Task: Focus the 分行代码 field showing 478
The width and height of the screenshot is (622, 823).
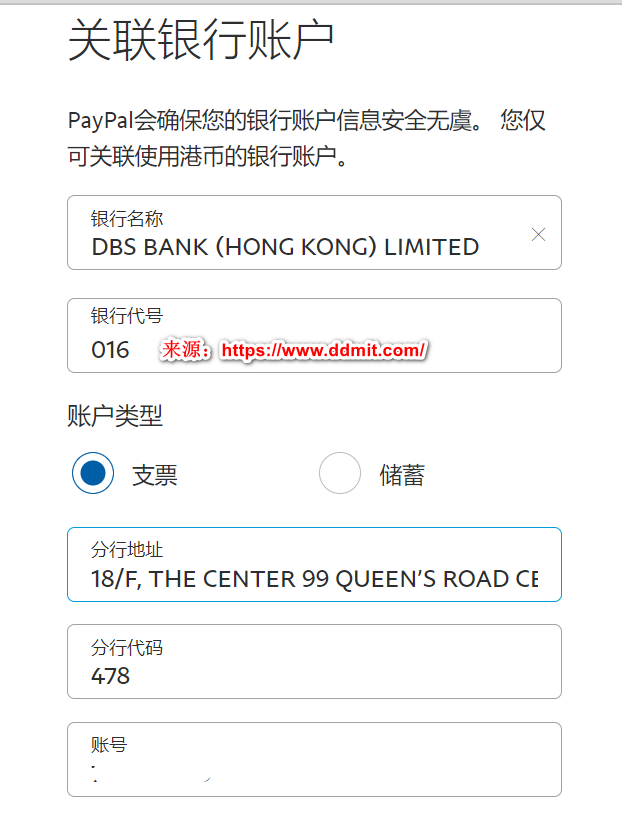Action: pos(314,674)
